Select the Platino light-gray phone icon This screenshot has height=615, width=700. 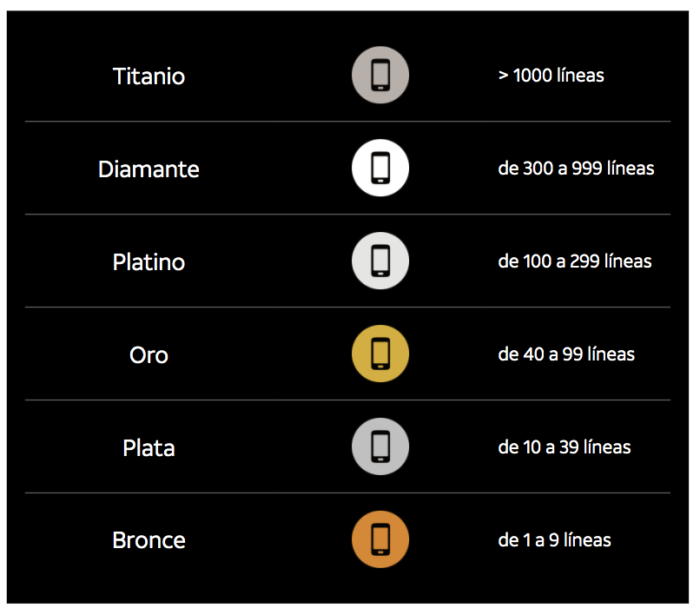pyautogui.click(x=380, y=261)
